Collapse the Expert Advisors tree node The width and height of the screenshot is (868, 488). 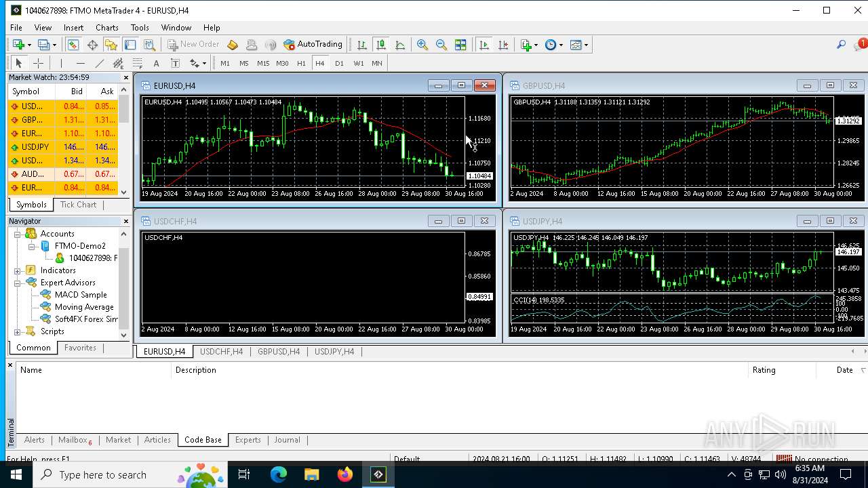pos(18,283)
